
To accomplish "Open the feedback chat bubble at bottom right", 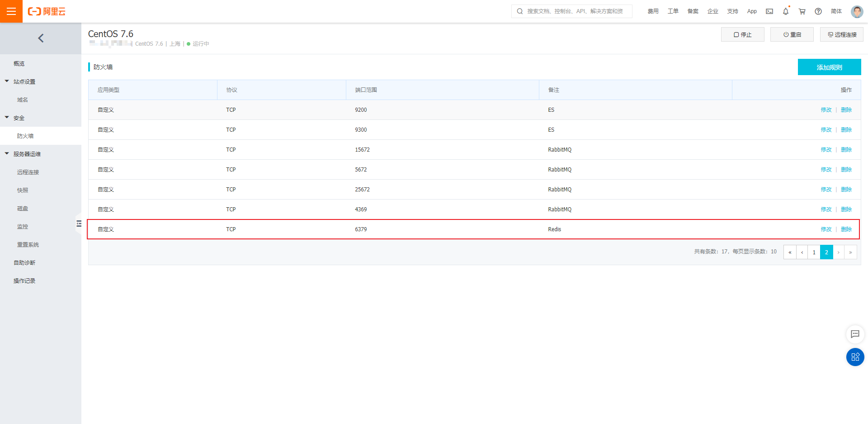I will (855, 334).
